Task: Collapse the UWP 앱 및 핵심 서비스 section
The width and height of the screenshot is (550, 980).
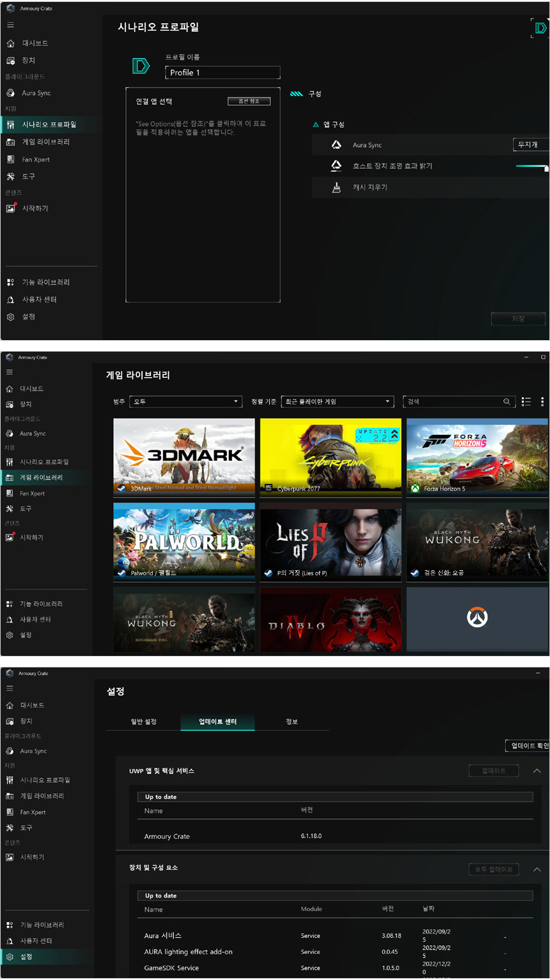Action: (537, 771)
